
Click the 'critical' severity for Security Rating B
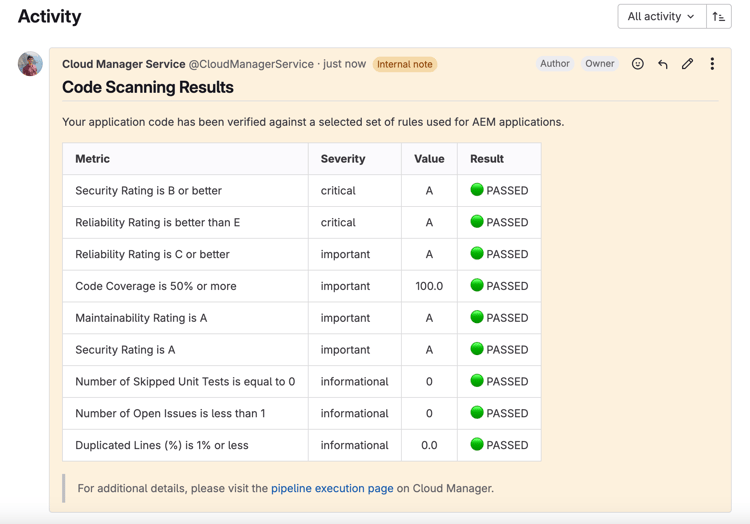pos(338,191)
